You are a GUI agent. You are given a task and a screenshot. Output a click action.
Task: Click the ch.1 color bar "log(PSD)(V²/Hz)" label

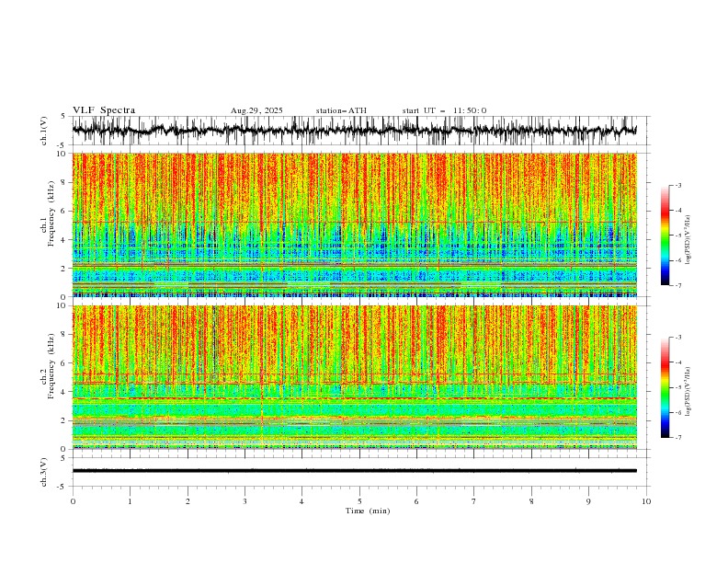click(x=688, y=240)
